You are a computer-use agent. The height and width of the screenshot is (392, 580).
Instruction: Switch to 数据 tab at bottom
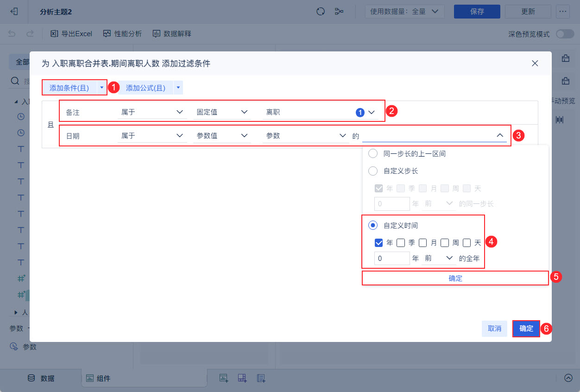click(41, 378)
